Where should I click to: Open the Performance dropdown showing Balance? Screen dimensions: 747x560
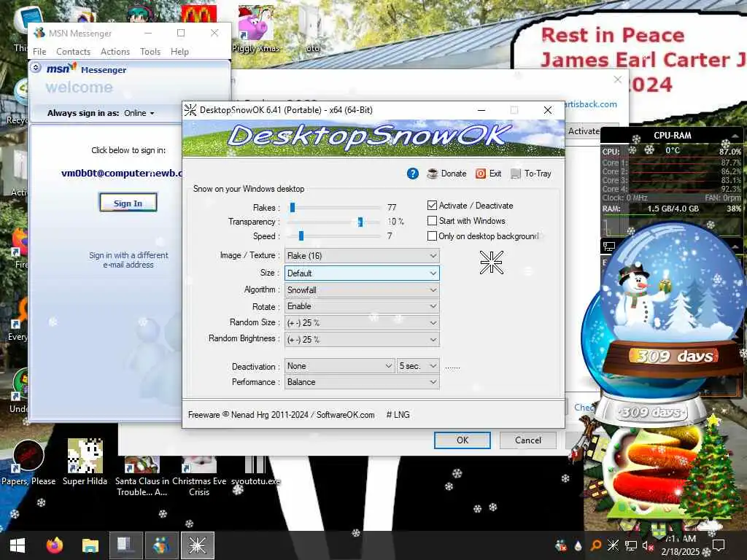tap(362, 382)
